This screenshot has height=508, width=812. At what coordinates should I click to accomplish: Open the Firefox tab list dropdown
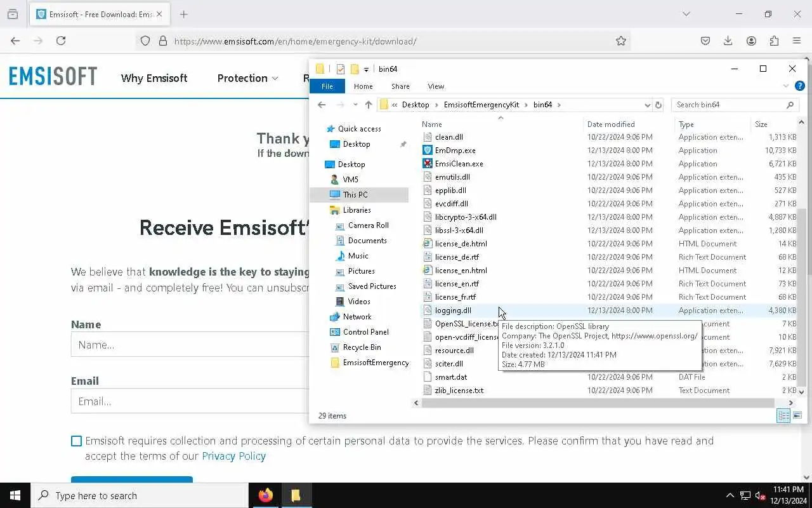686,14
